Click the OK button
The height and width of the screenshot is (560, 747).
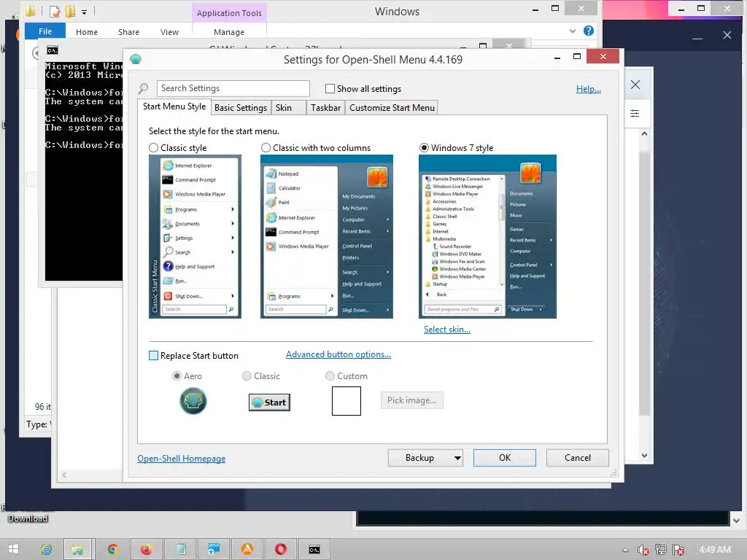pyautogui.click(x=505, y=458)
